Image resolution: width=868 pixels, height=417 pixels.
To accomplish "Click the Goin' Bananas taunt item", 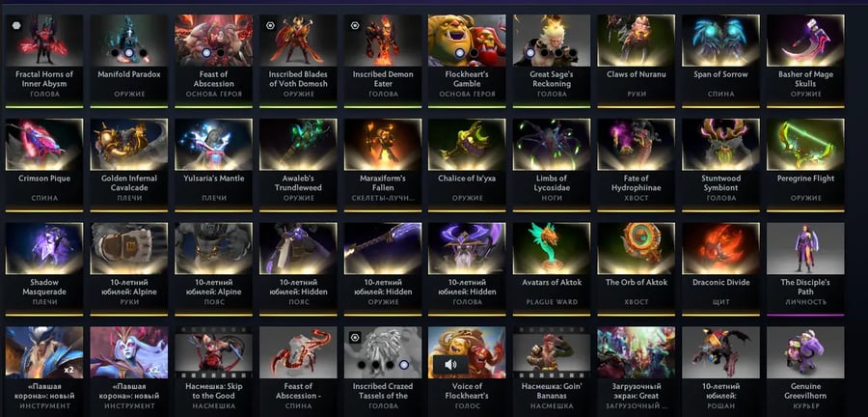I will point(552,369).
